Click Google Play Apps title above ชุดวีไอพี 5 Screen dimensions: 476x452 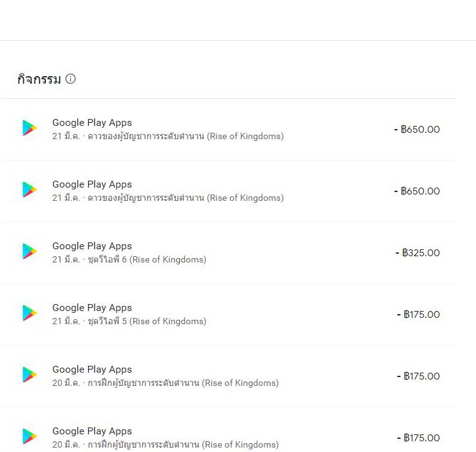(x=92, y=308)
